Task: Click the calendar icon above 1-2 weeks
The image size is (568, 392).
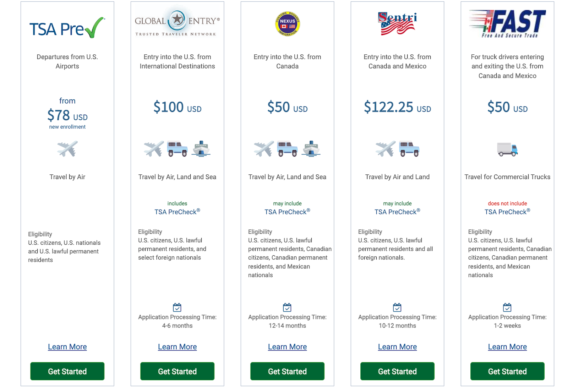Action: [507, 307]
